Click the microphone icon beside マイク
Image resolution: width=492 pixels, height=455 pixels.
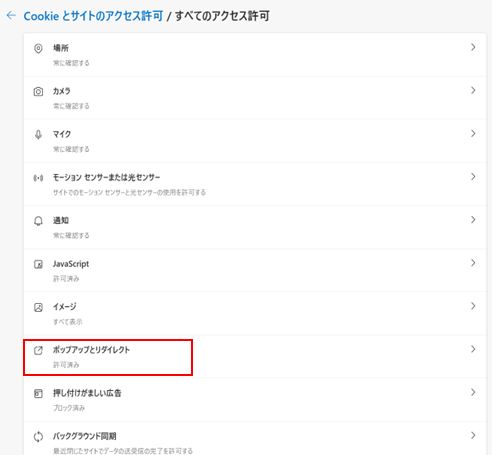pyautogui.click(x=38, y=135)
